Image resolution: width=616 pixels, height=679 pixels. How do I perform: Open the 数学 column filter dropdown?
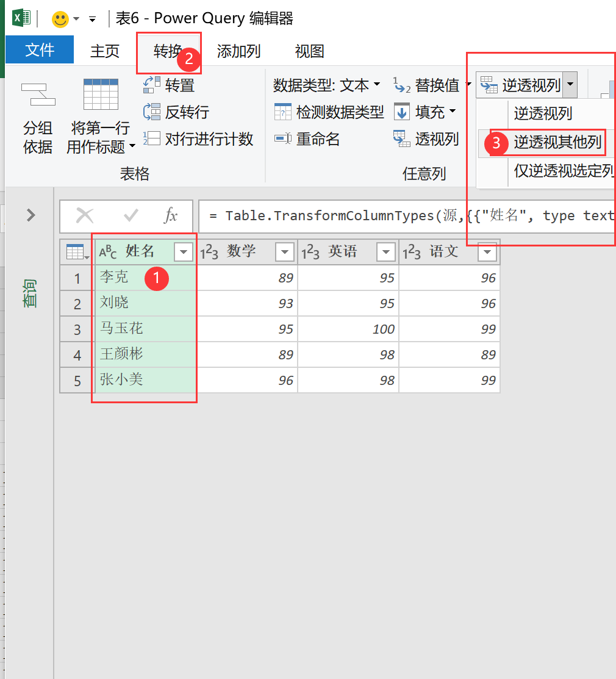(x=285, y=251)
